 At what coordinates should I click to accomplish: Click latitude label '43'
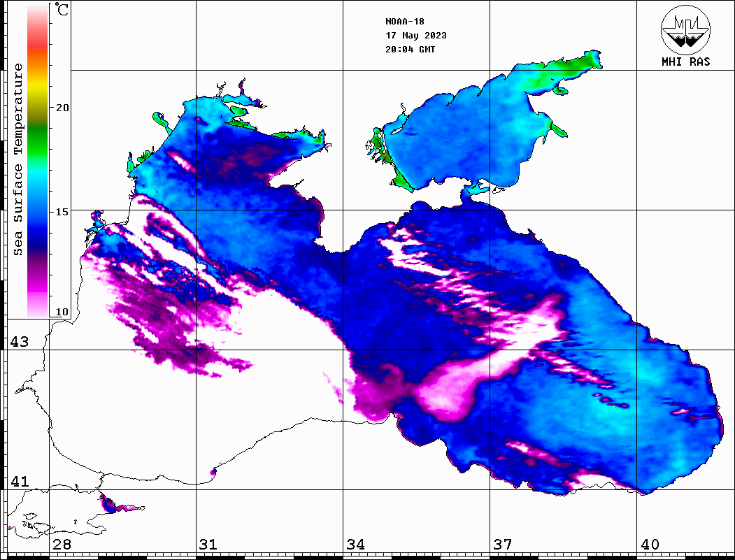coord(19,342)
